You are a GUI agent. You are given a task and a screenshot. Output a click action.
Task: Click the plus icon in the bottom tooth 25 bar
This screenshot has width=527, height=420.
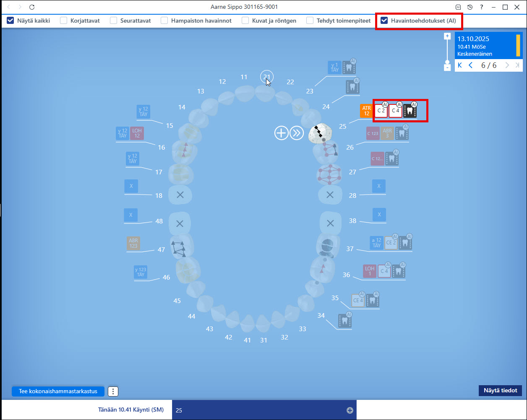click(x=350, y=410)
